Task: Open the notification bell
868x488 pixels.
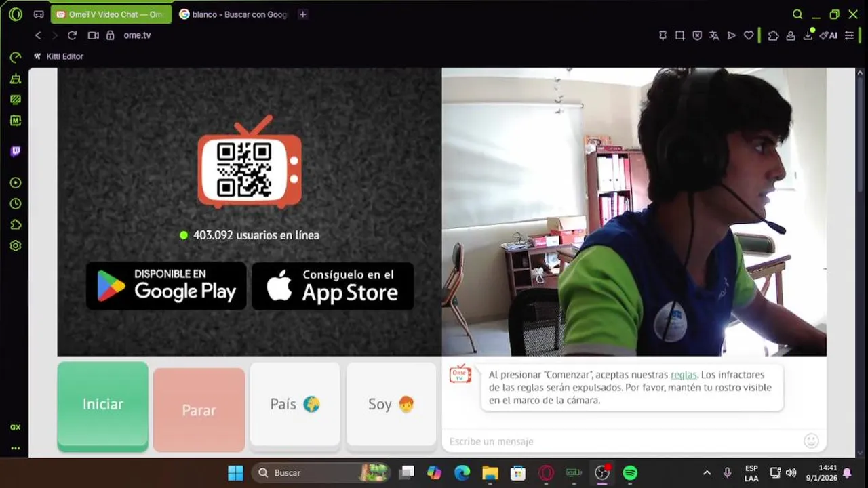Action: tap(847, 473)
